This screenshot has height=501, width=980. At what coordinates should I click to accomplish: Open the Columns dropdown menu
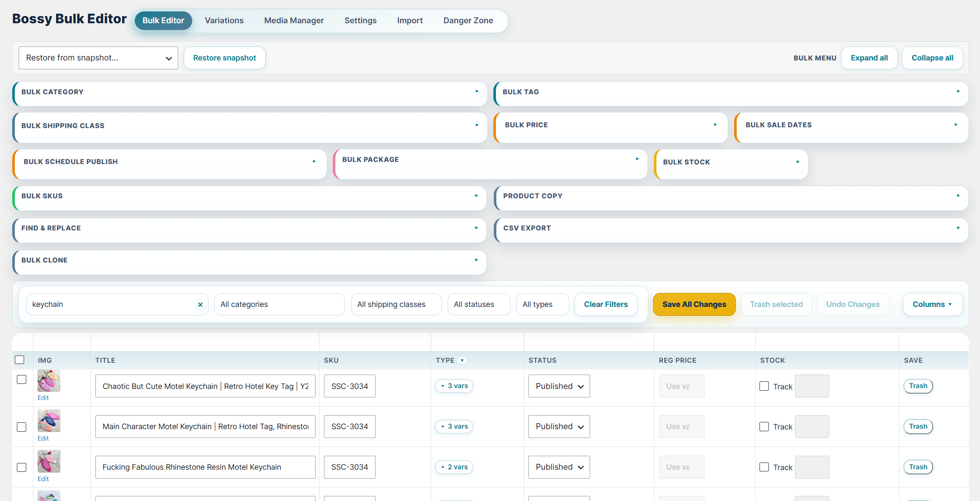(933, 304)
